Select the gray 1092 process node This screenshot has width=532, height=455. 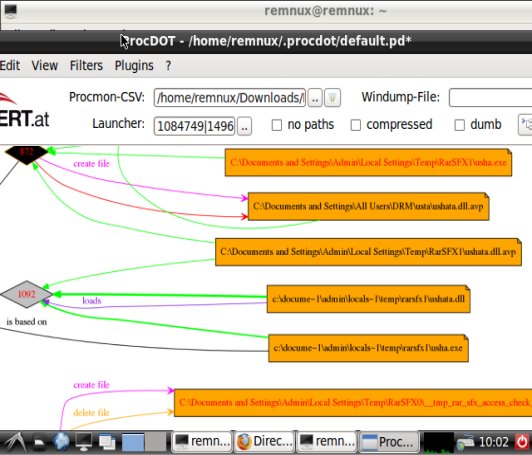point(26,294)
